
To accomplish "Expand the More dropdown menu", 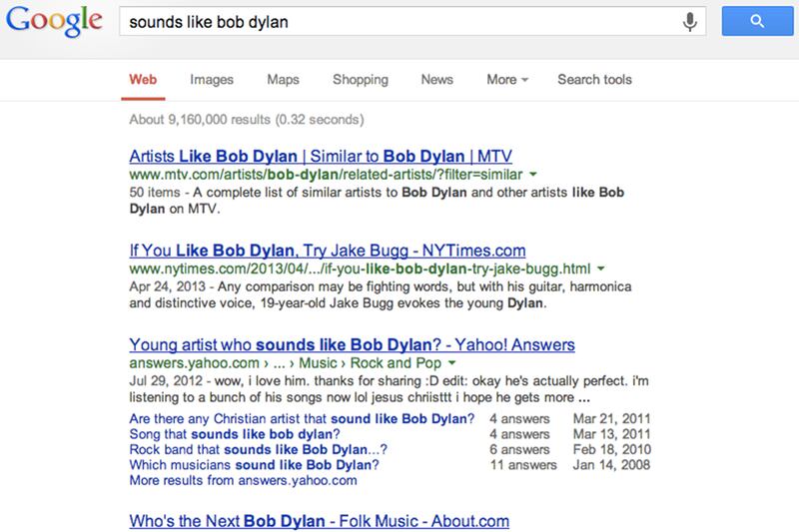I will pyautogui.click(x=506, y=80).
